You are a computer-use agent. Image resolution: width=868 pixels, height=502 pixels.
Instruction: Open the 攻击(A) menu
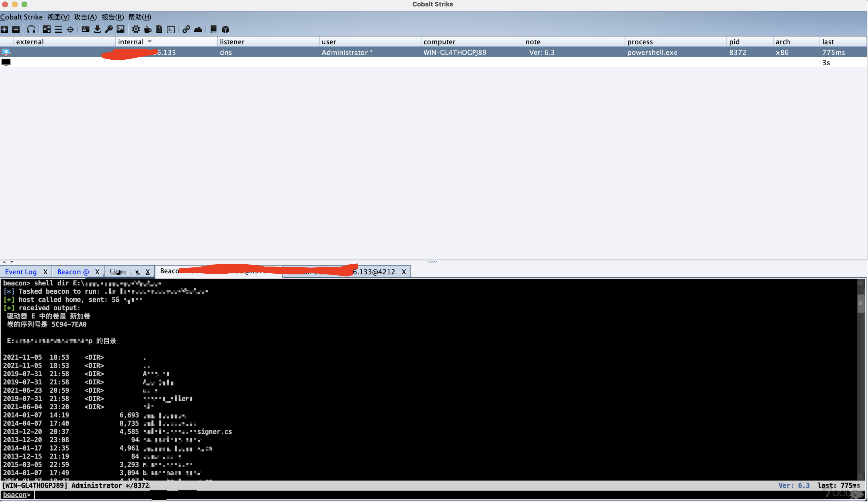click(x=85, y=17)
